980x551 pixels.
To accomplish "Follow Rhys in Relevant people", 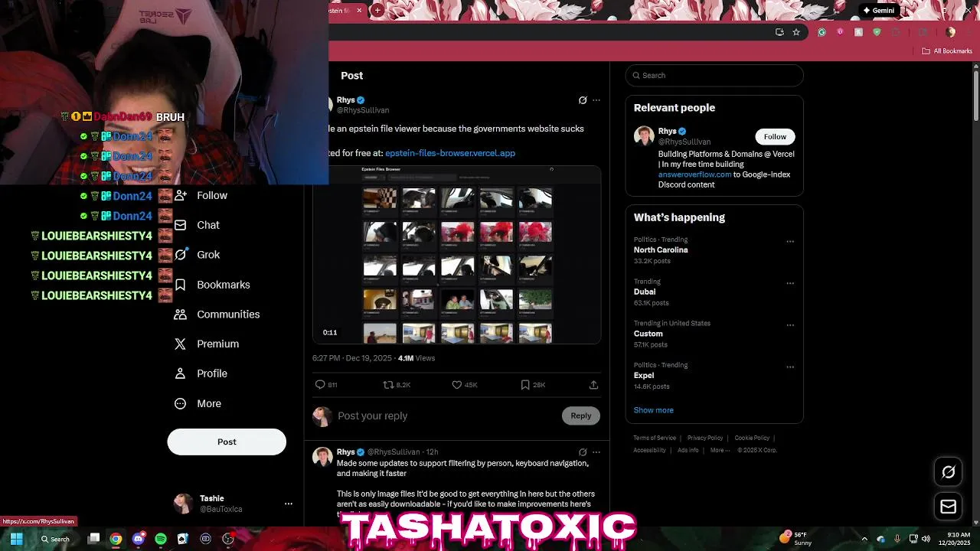I will pos(775,136).
